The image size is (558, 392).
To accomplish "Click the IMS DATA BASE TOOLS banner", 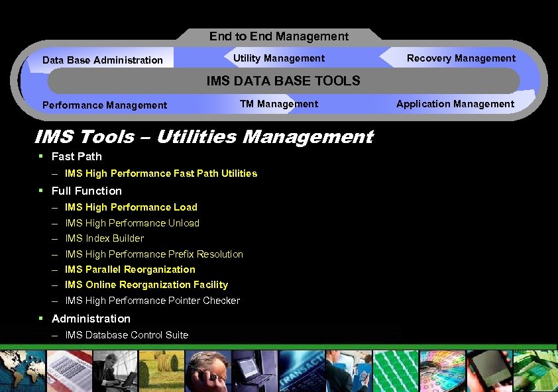I will pyautogui.click(x=284, y=81).
